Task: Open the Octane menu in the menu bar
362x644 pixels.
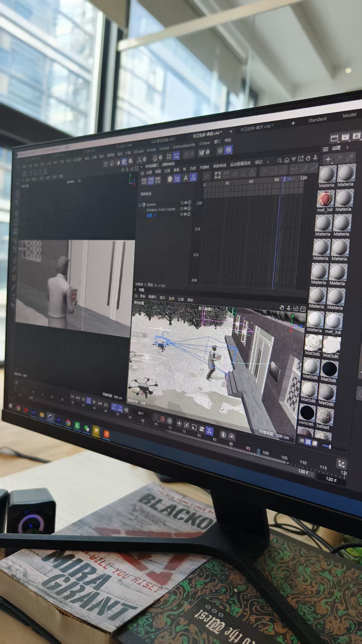Action: pos(204,144)
